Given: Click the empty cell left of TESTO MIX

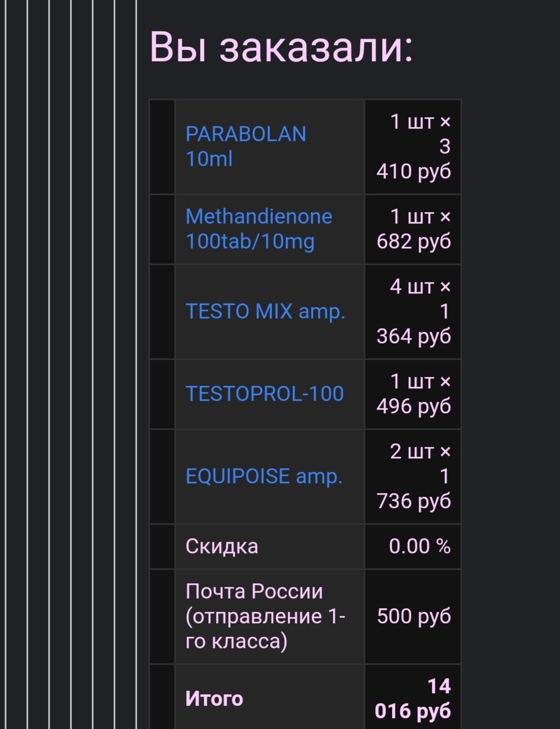Looking at the screenshot, I should [162, 312].
